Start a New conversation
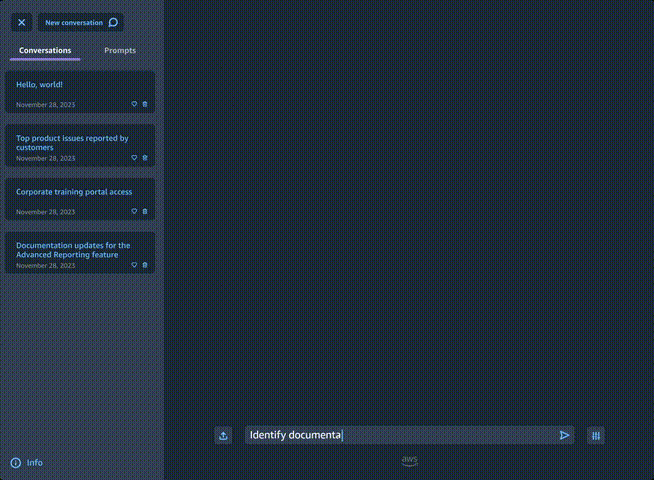The width and height of the screenshot is (654, 480). click(81, 23)
